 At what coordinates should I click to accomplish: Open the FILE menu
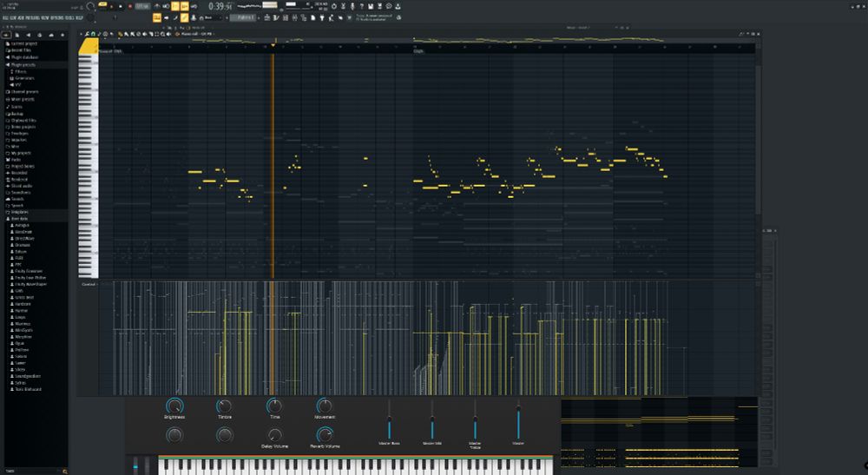[6, 17]
